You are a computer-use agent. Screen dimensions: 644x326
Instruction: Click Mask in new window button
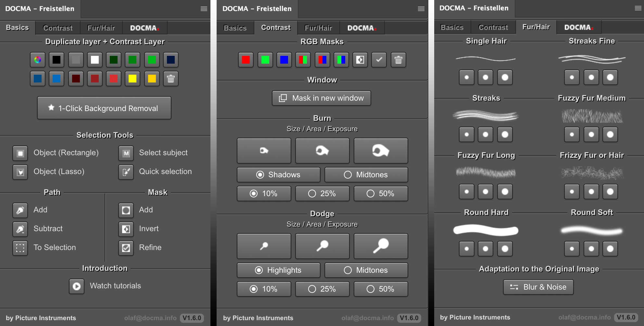322,98
